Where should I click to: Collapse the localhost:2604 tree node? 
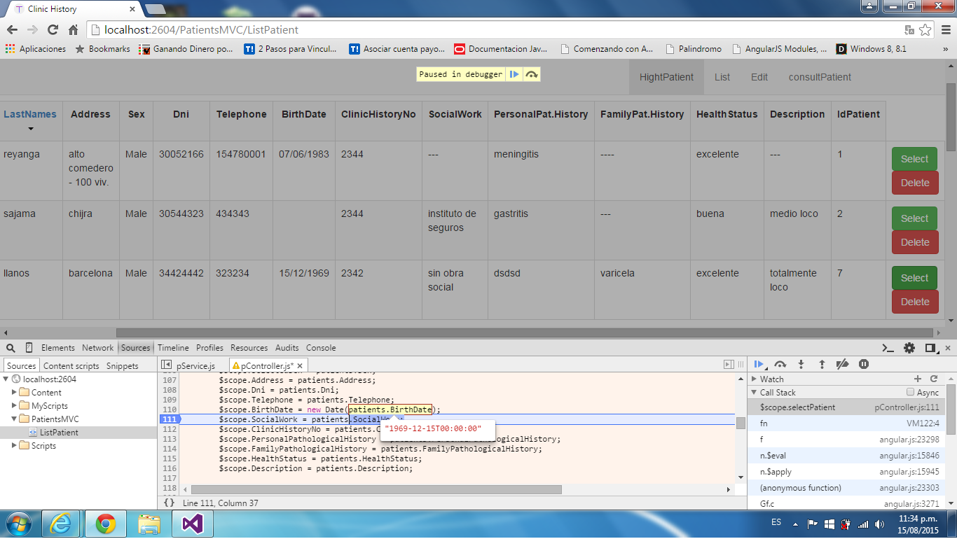coord(7,379)
